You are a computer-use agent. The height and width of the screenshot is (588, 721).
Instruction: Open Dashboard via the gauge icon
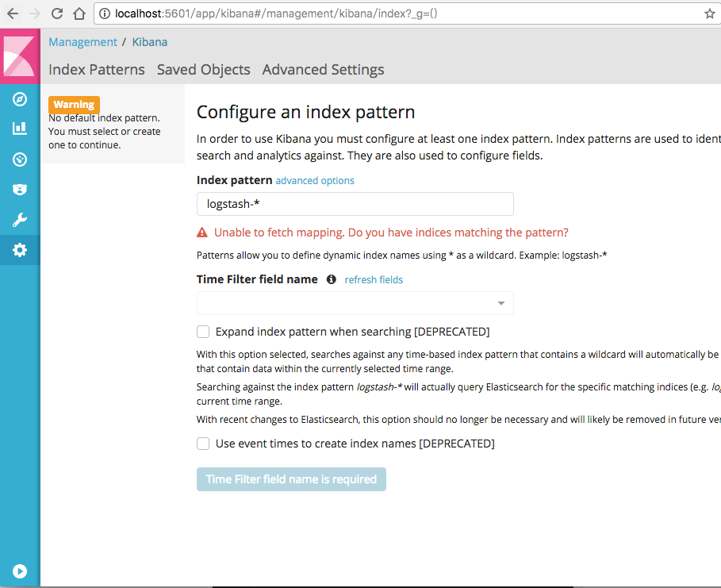click(20, 159)
